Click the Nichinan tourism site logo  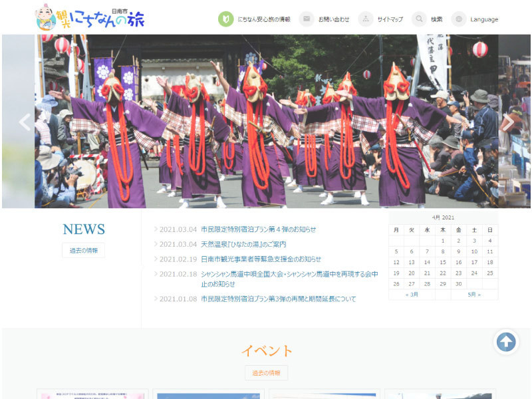(90, 18)
